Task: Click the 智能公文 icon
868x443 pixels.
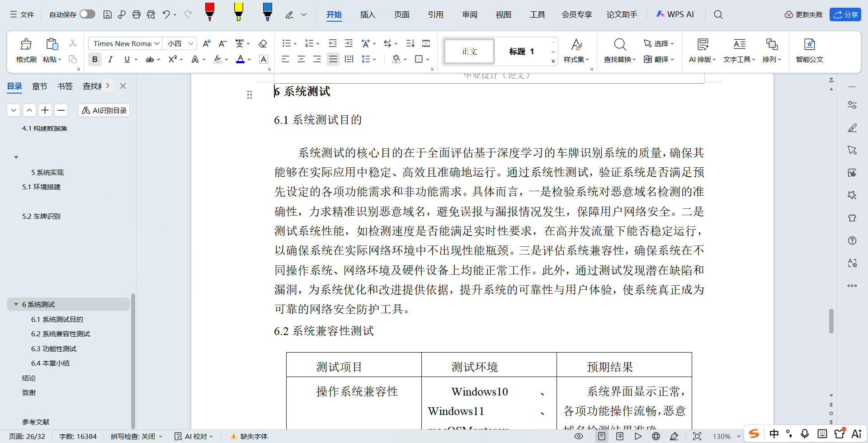Action: tap(809, 44)
